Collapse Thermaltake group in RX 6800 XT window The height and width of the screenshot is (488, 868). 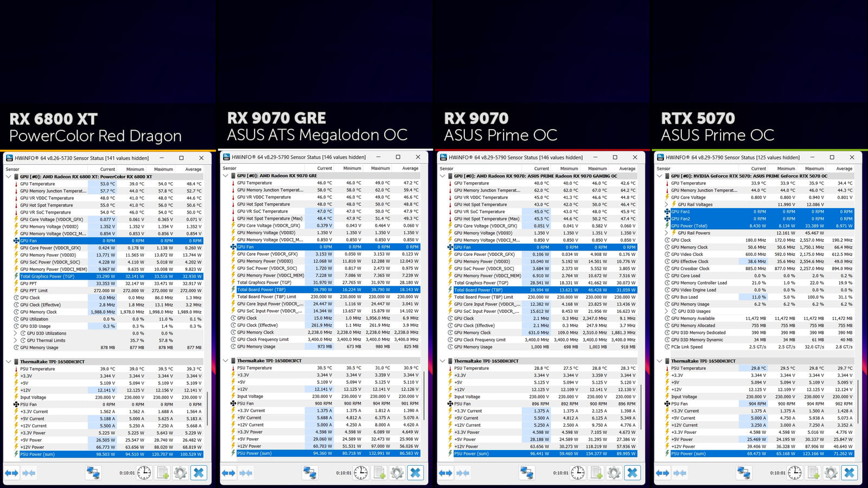9,362
